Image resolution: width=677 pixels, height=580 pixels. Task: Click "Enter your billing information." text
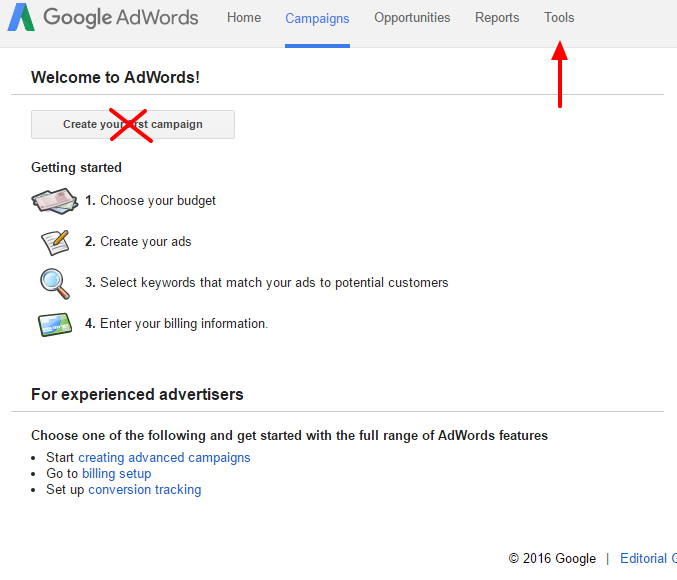(x=184, y=323)
